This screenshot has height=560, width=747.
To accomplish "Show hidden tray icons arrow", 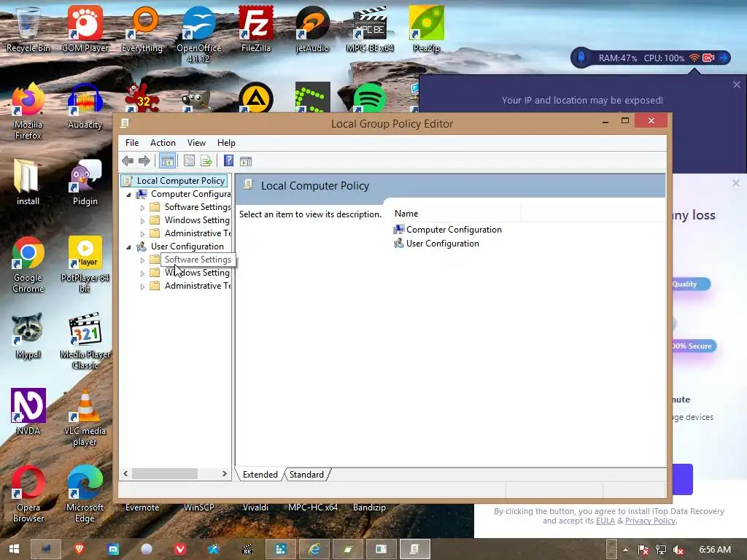I will (x=625, y=550).
